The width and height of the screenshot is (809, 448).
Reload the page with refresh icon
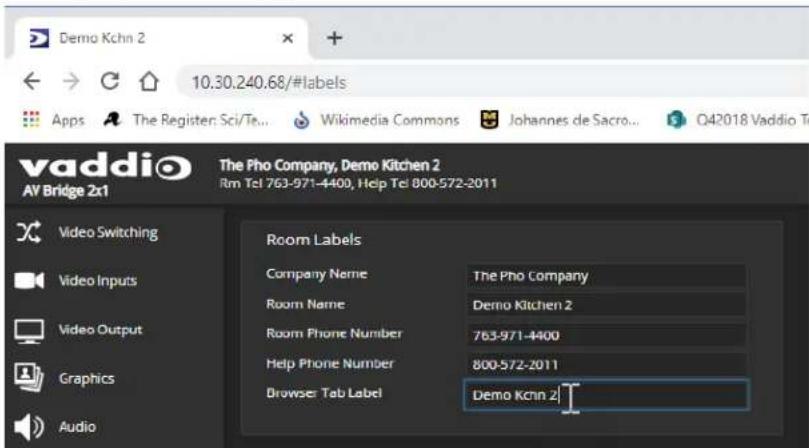coord(109,81)
